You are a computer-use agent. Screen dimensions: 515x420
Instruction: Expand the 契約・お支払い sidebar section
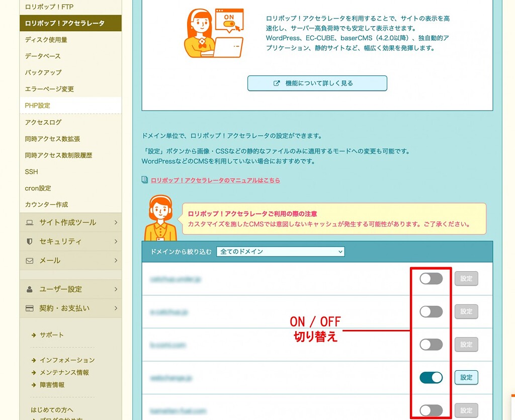coord(70,308)
